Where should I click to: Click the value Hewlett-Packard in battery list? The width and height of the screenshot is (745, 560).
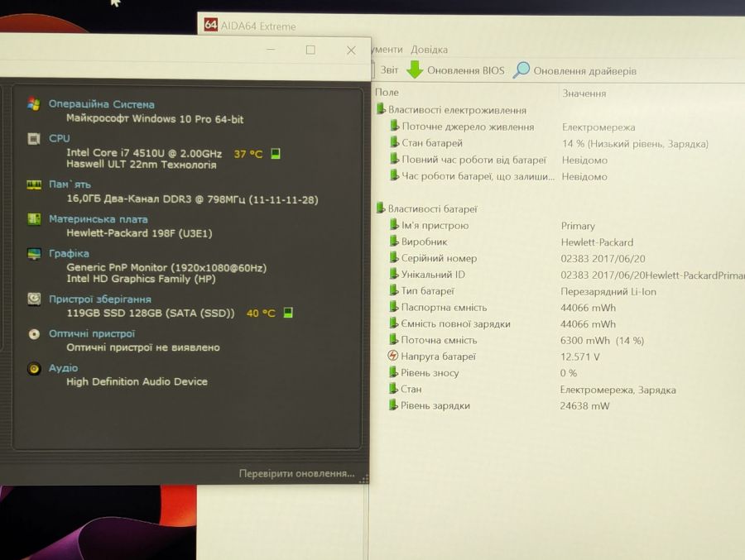[x=597, y=242]
